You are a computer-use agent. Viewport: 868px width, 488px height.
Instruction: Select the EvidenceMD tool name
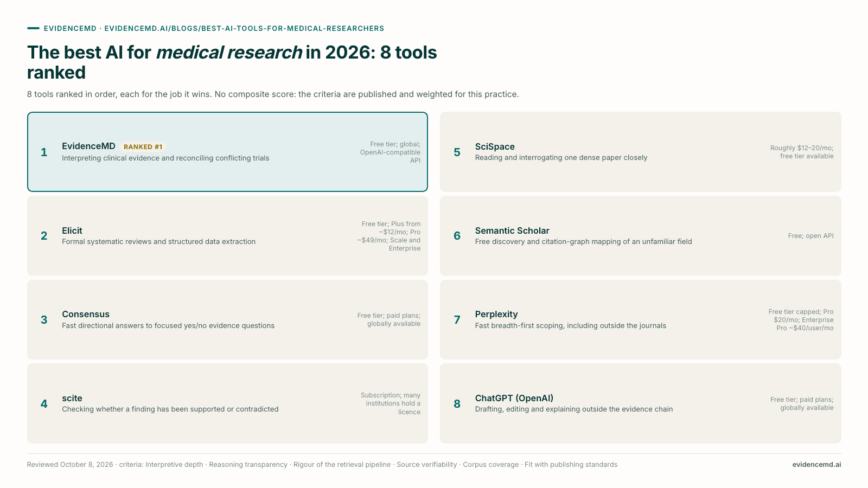click(x=88, y=146)
